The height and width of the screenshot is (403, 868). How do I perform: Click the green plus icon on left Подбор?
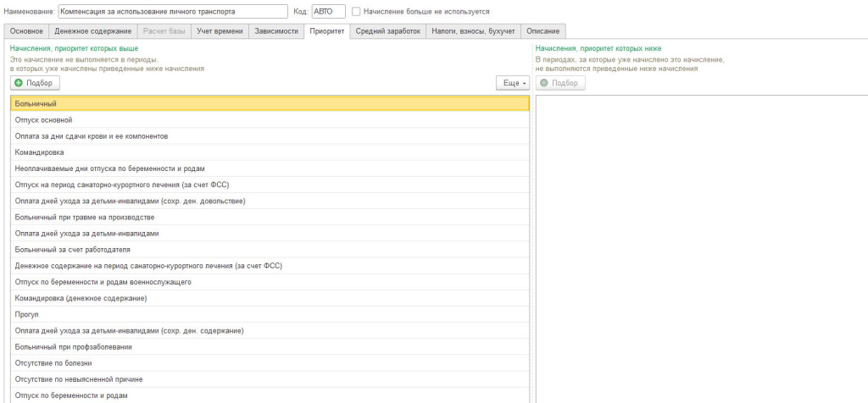(19, 83)
